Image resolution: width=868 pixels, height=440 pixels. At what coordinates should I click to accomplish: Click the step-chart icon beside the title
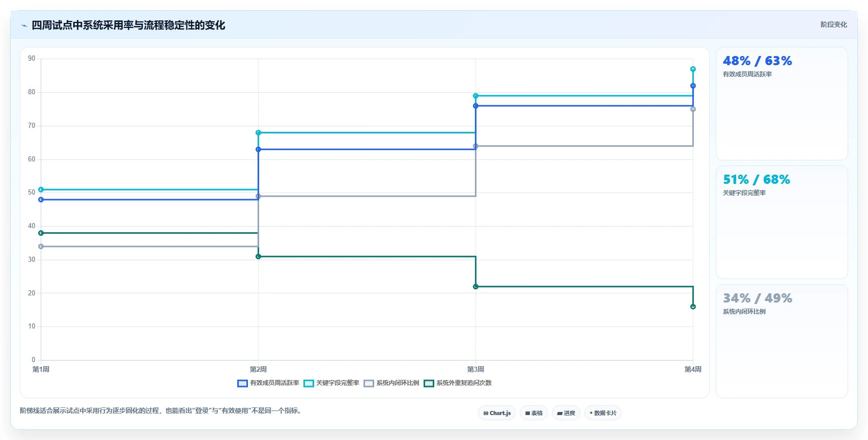pyautogui.click(x=24, y=25)
